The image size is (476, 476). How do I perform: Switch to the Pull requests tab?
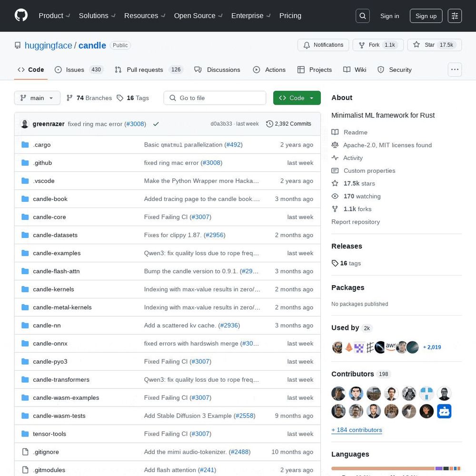click(x=149, y=70)
